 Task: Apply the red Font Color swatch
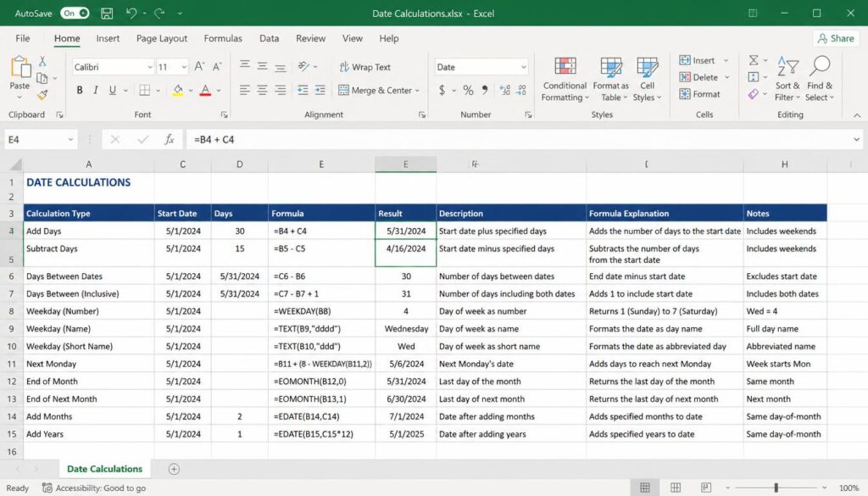tap(205, 90)
